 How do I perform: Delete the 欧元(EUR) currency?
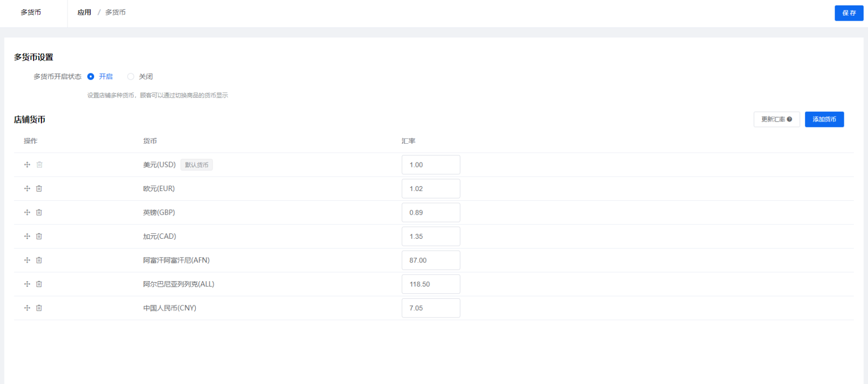pyautogui.click(x=39, y=189)
